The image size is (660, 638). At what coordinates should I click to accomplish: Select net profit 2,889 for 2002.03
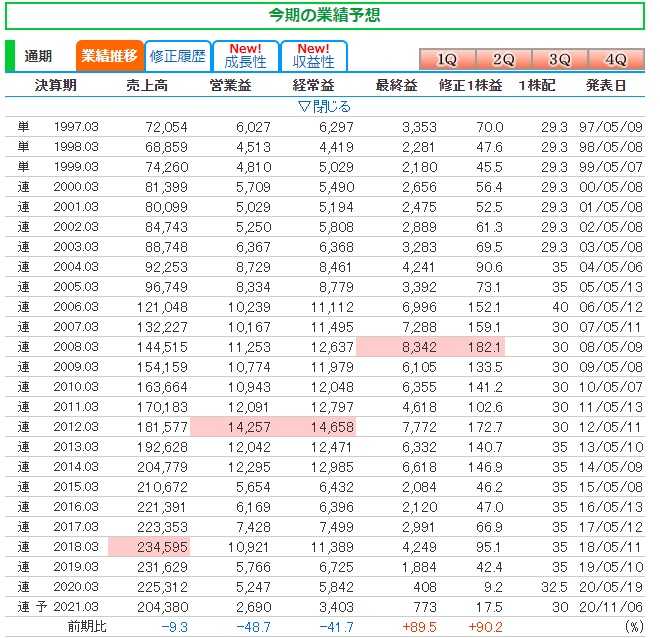(x=419, y=227)
